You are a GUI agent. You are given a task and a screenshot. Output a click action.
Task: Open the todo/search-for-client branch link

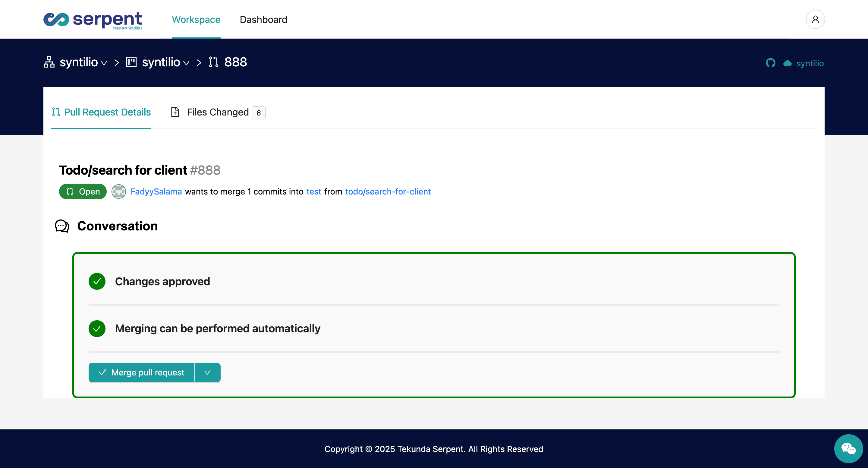388,191
